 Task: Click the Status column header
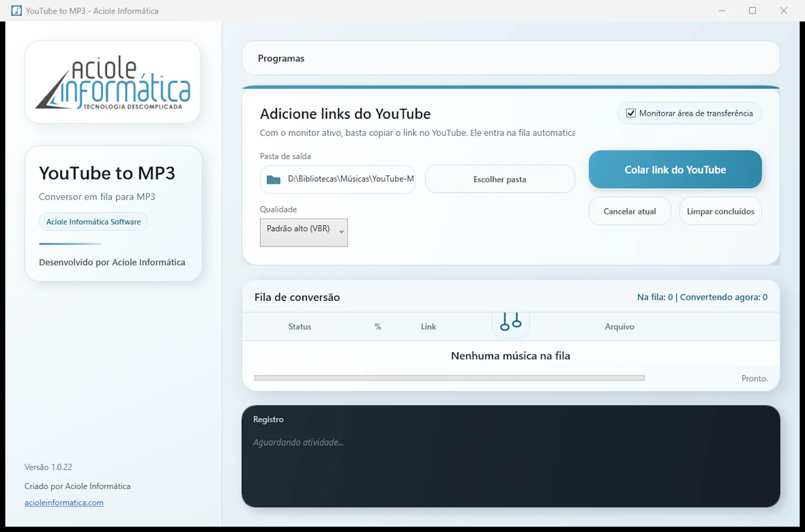pyautogui.click(x=300, y=327)
